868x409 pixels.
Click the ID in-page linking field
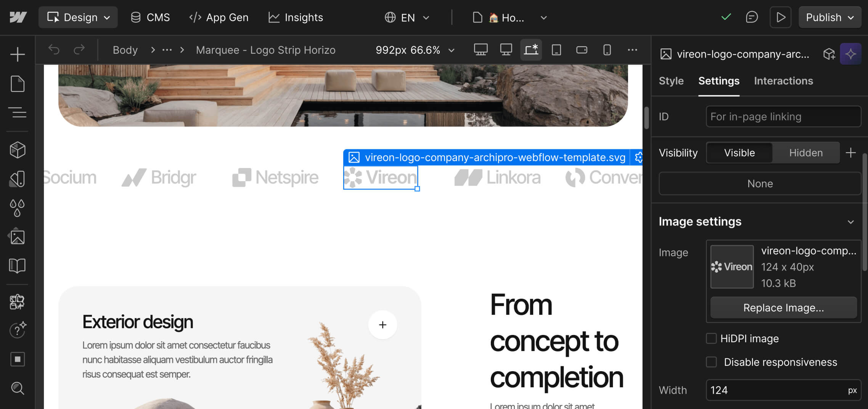[783, 116]
